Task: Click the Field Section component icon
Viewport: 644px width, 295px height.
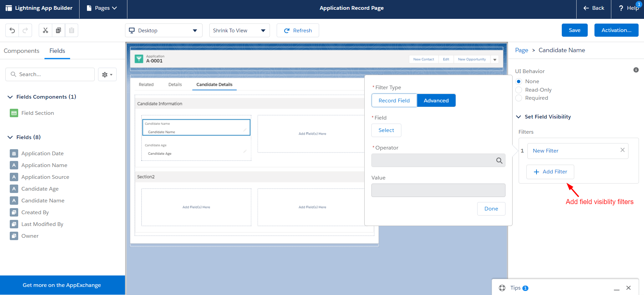Action: [14, 113]
